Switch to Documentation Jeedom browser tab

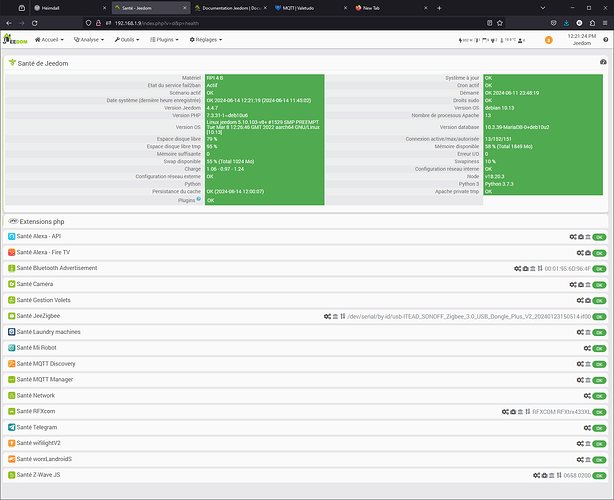[231, 8]
